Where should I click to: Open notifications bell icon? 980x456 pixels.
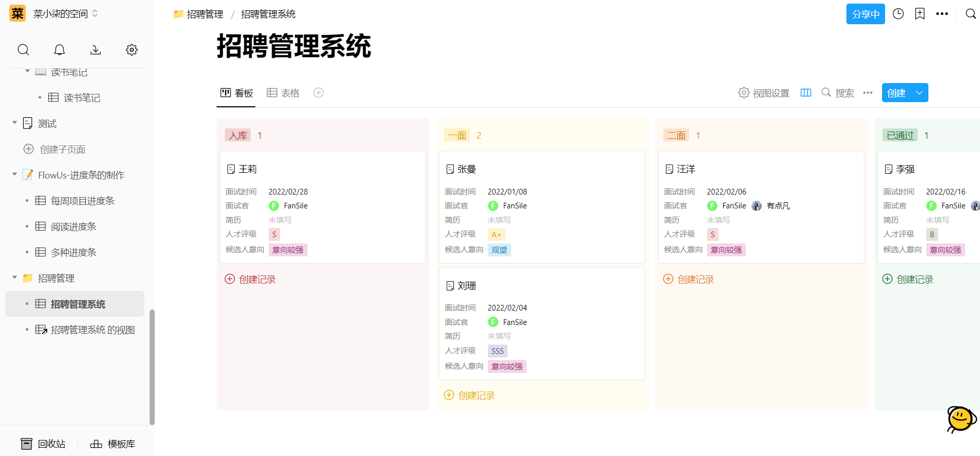point(59,50)
